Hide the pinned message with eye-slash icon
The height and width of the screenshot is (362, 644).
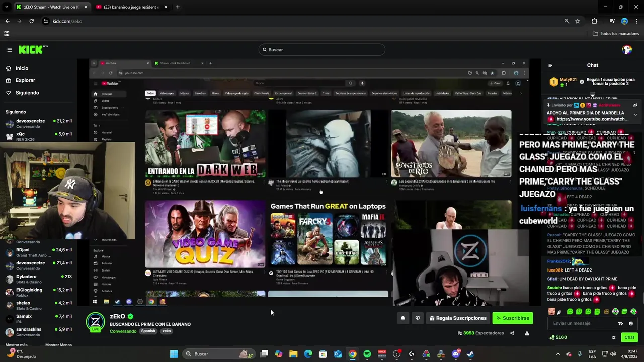tap(635, 105)
